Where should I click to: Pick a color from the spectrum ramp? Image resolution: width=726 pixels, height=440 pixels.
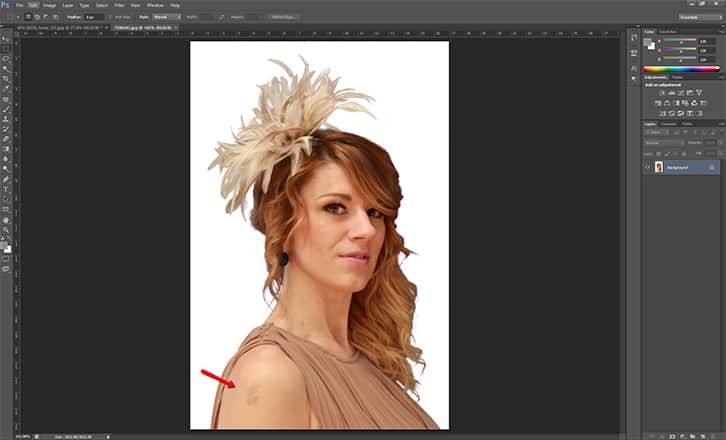point(682,69)
